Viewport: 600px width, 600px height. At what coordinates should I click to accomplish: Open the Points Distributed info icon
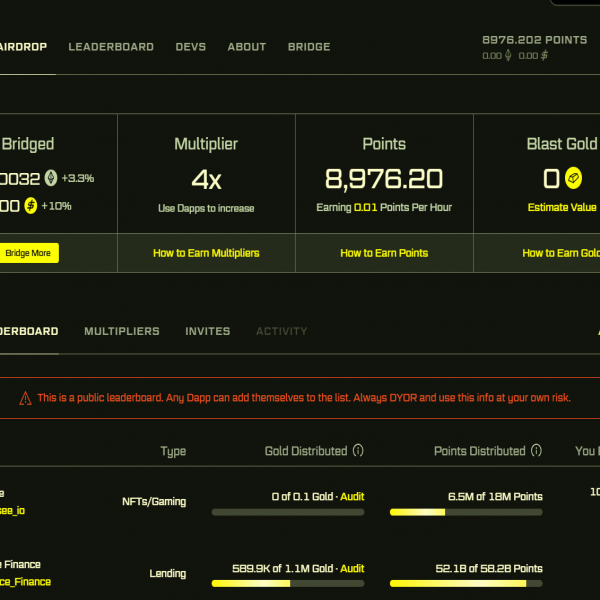536,451
